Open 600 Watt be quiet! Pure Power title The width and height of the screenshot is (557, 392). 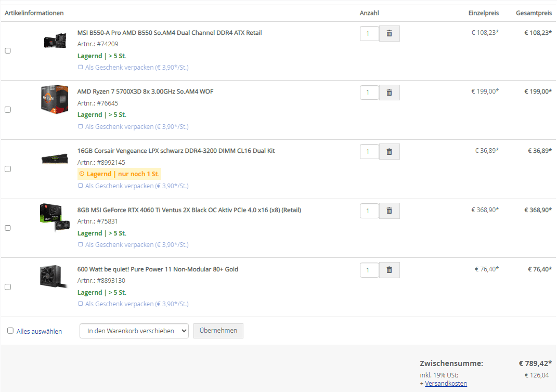coord(158,269)
